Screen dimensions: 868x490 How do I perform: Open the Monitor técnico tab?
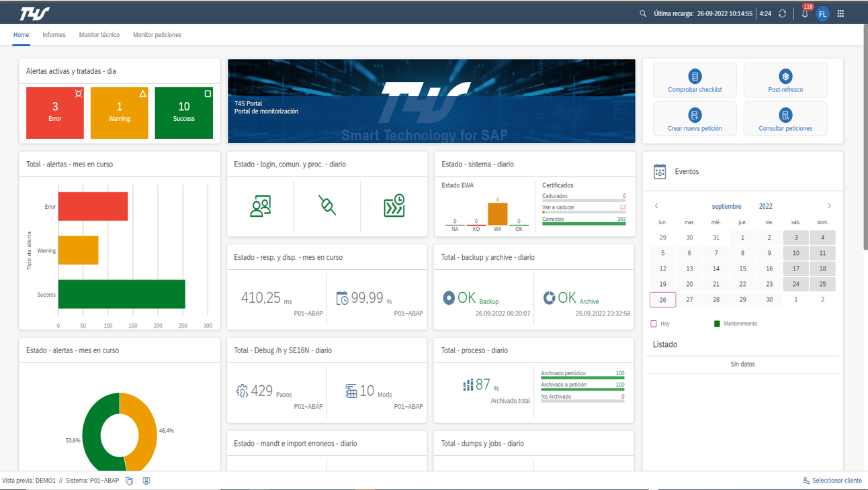click(x=99, y=35)
